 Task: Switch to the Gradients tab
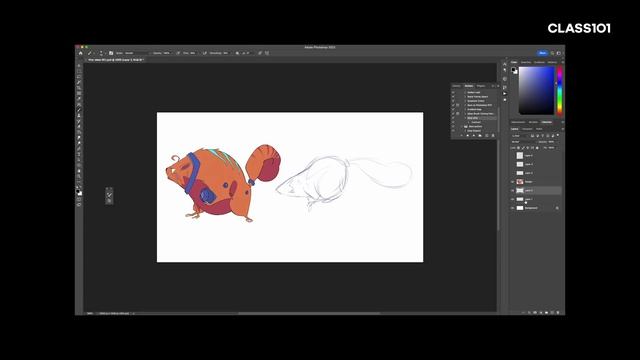539,62
